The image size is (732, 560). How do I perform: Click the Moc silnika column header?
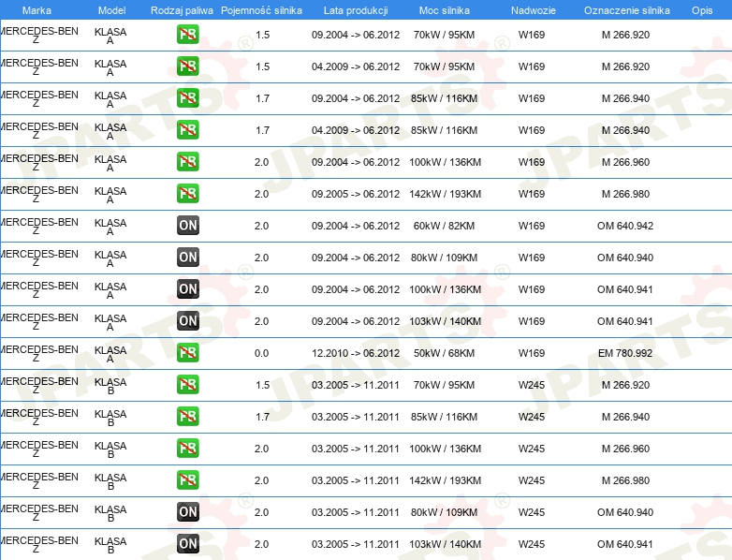tap(445, 10)
